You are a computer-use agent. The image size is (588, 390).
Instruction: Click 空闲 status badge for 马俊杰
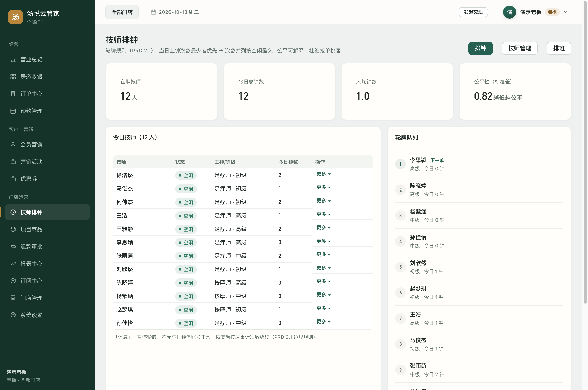click(x=186, y=189)
